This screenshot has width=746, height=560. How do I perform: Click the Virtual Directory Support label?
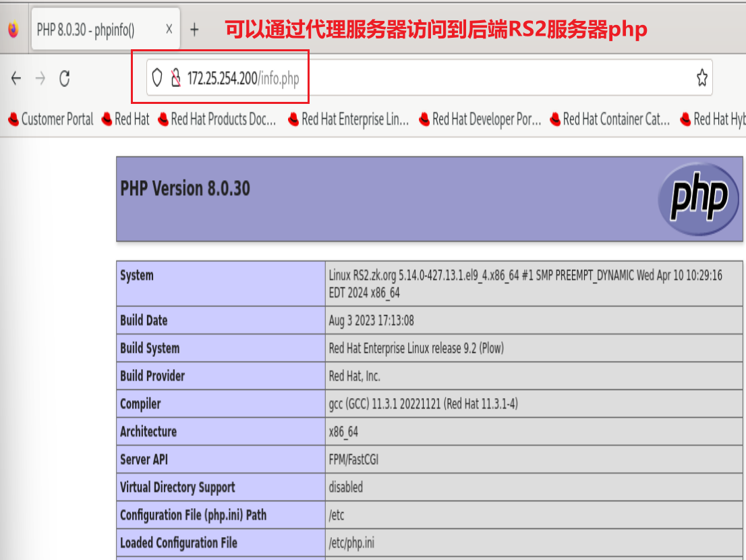tap(177, 487)
